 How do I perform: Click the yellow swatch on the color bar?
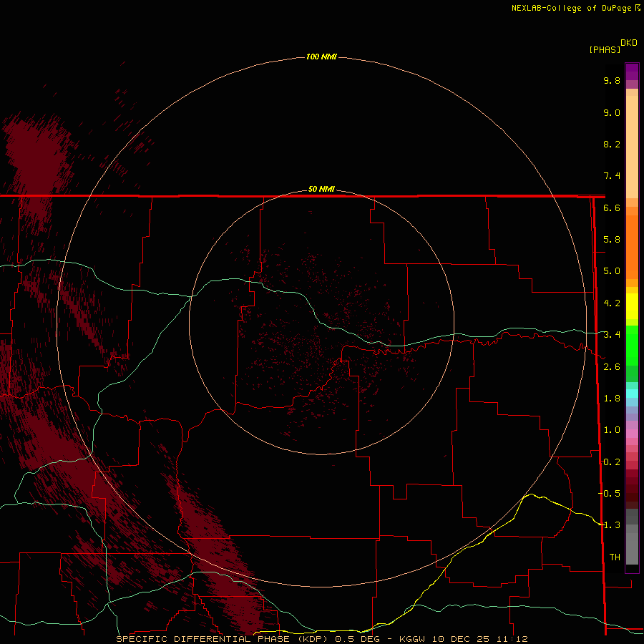[632, 306]
